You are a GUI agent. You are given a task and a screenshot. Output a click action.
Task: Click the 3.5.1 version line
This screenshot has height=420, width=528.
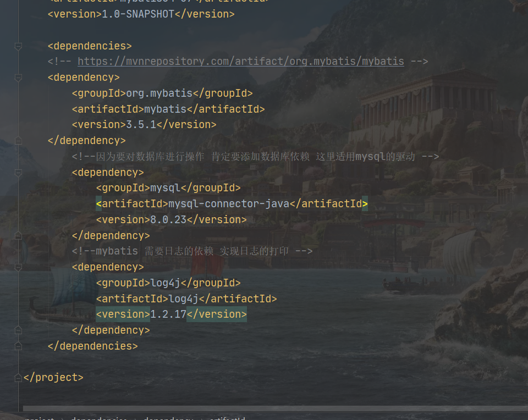144,125
